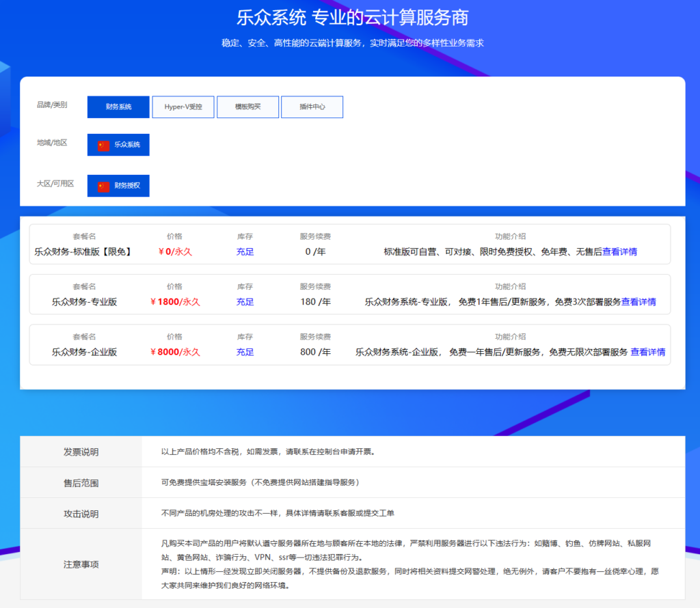Open 查看详情 link for 标准版 plan
Screen dimensions: 700x608
619,251
